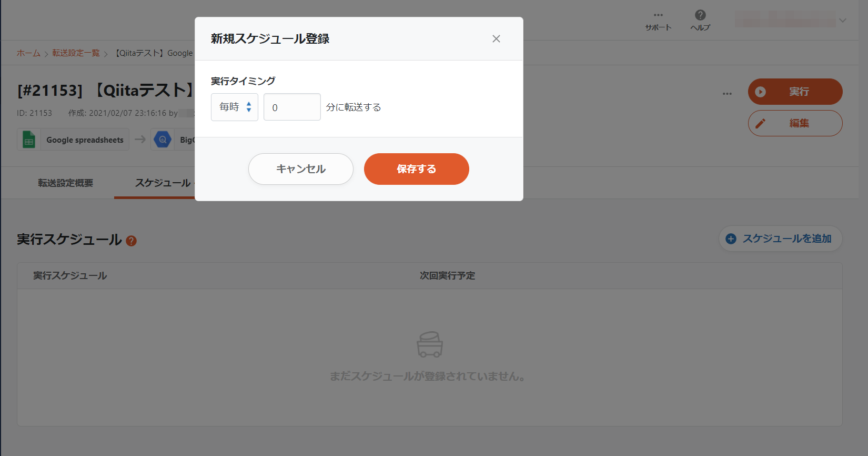Click スケジュールを追加 button
Viewport: 868px width, 456px height.
781,239
